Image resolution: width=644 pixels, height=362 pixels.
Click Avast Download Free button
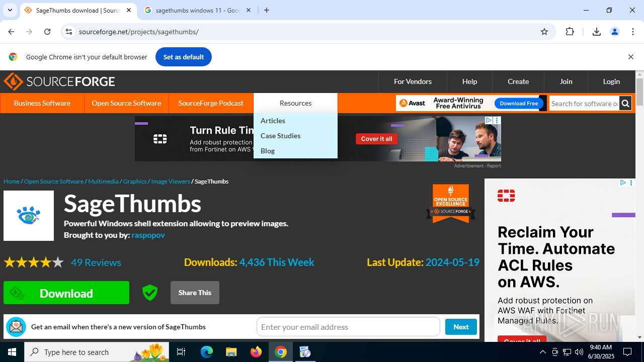[519, 104]
